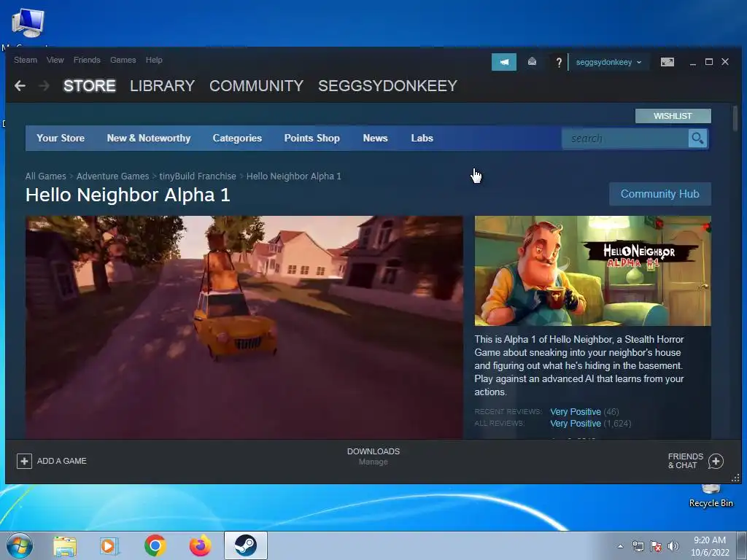Viewport: 747px width, 560px height.
Task: Open DOWNLOADS Manage
Action: [373, 456]
